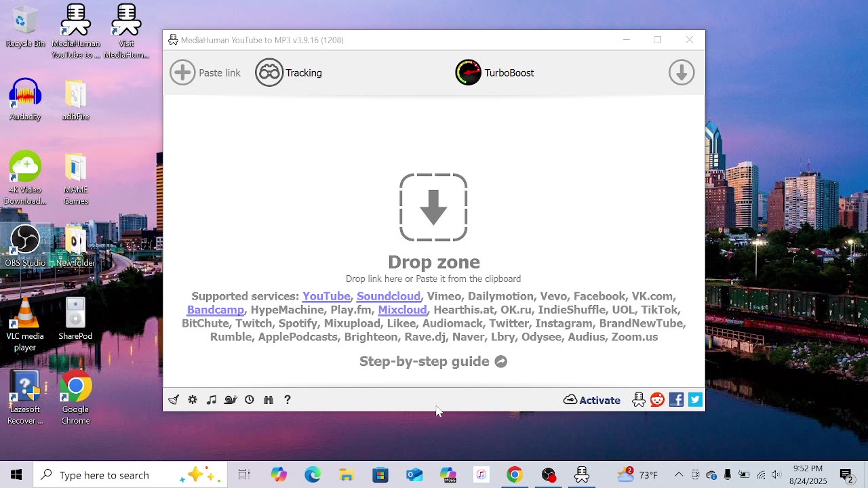Click the Paste link plus icon
Viewport: 868px width, 488px height.
pos(182,73)
